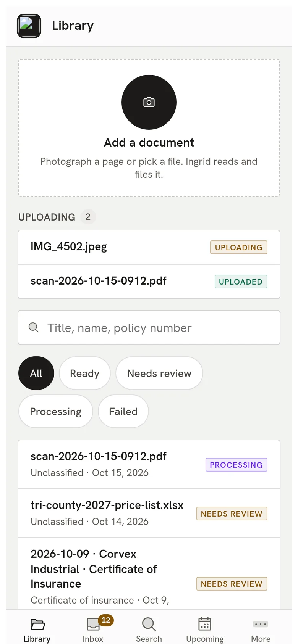The image size is (298, 644).
Task: Click the UPLOADED status badge
Action: pos(241,282)
